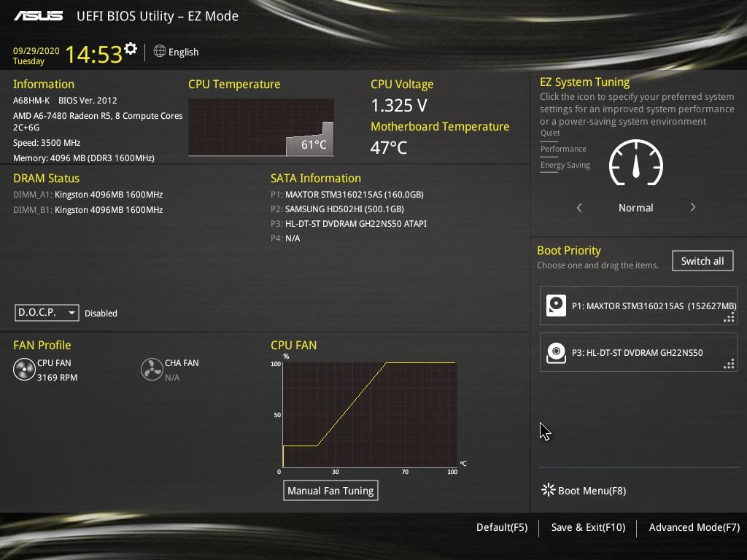Click the 47°C motherboard temperature value
747x560 pixels.
pos(389,147)
